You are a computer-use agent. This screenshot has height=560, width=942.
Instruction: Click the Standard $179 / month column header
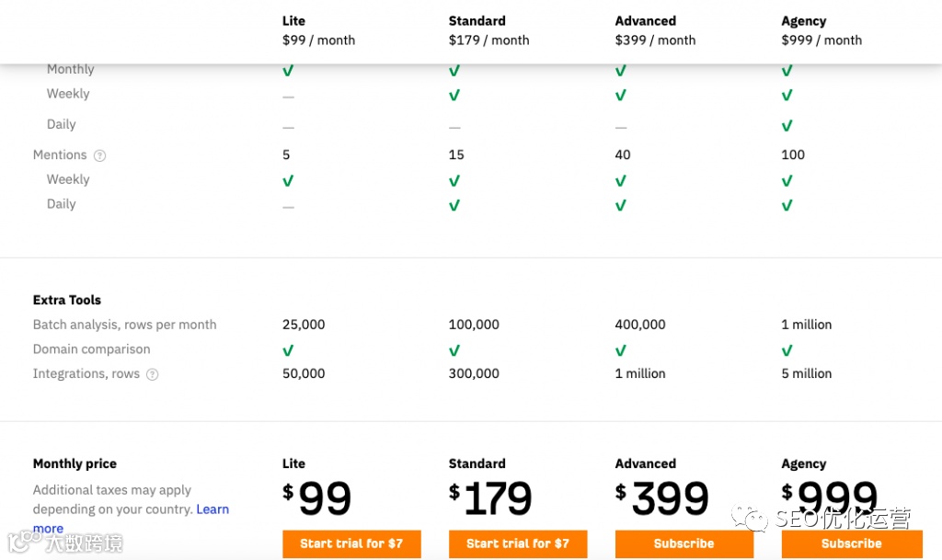[x=488, y=30]
